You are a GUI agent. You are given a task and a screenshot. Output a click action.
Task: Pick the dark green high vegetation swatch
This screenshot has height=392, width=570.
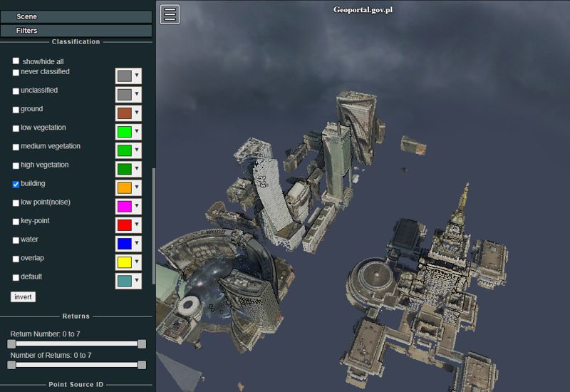125,169
